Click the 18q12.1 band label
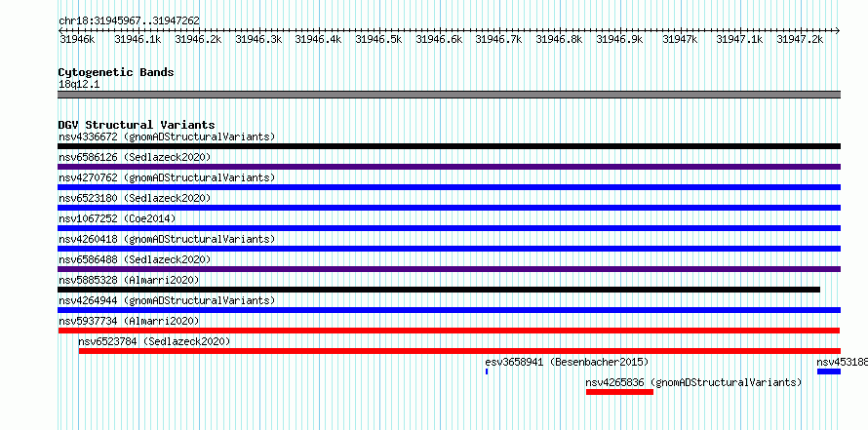Image resolution: width=868 pixels, height=430 pixels. click(x=79, y=85)
